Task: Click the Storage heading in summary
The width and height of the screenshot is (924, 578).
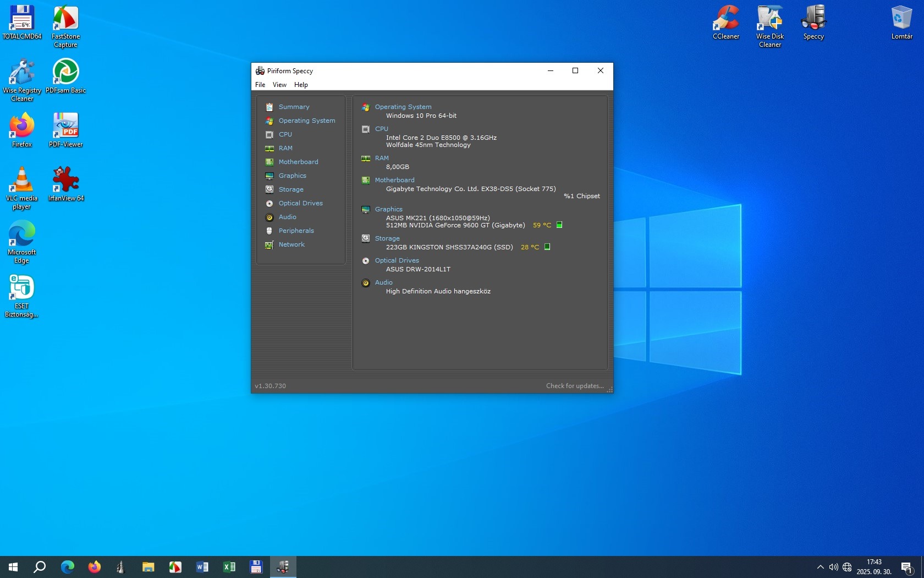Action: click(387, 238)
